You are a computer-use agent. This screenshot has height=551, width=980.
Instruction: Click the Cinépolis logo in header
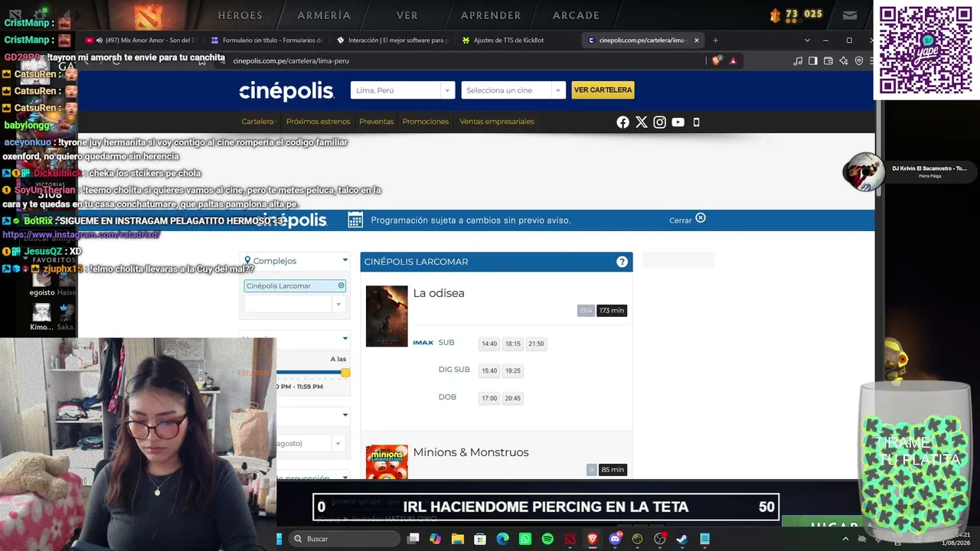(x=286, y=91)
